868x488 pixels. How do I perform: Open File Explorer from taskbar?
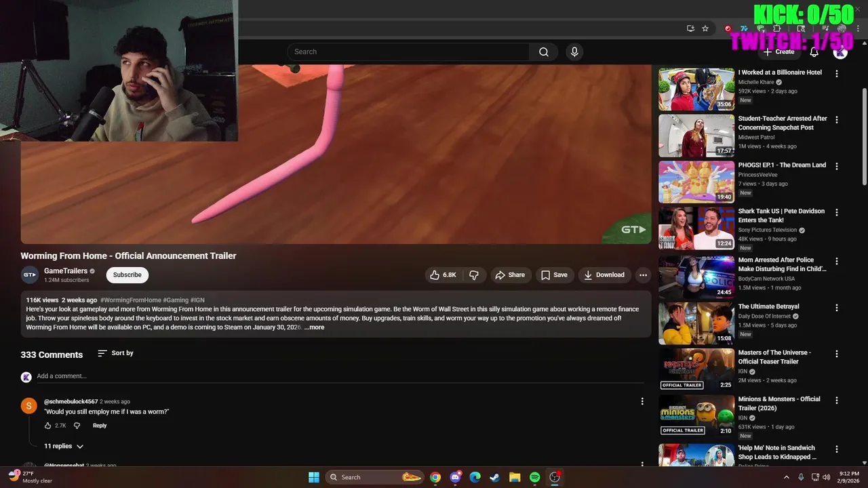tap(515, 477)
